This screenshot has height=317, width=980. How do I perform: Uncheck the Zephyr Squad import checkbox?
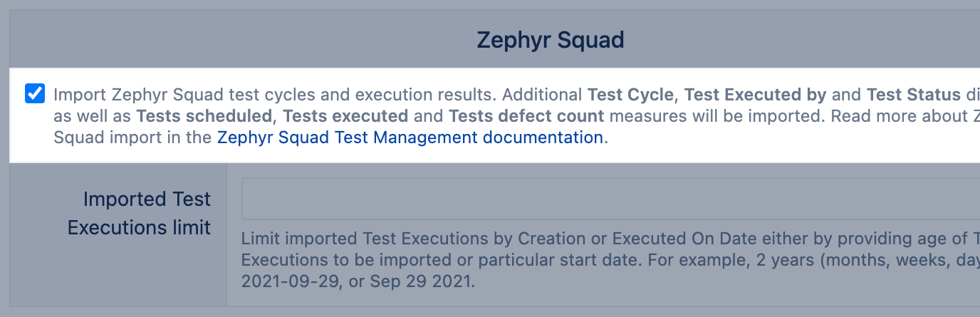point(34,94)
